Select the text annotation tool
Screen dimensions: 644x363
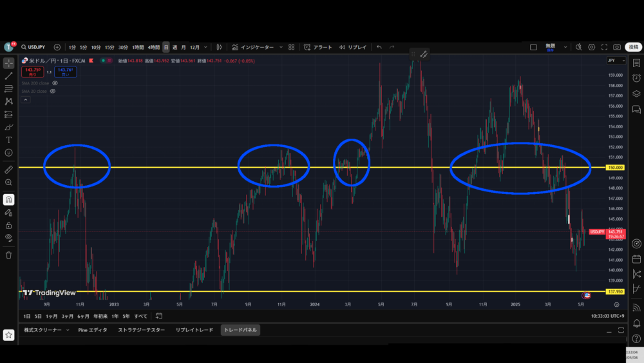coord(8,140)
